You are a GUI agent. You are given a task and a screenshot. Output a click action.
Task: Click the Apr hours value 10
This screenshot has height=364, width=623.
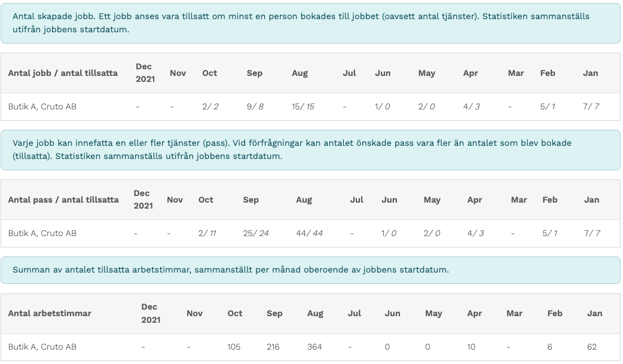point(471,347)
